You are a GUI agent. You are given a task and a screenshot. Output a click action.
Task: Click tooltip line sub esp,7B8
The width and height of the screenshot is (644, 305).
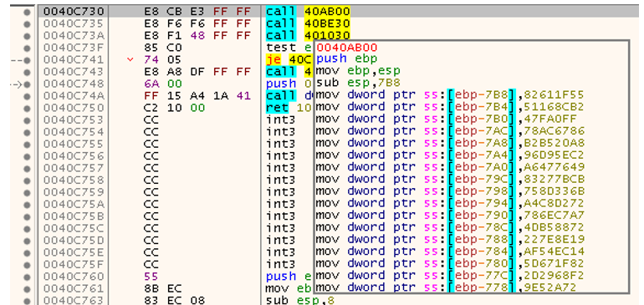point(359,83)
